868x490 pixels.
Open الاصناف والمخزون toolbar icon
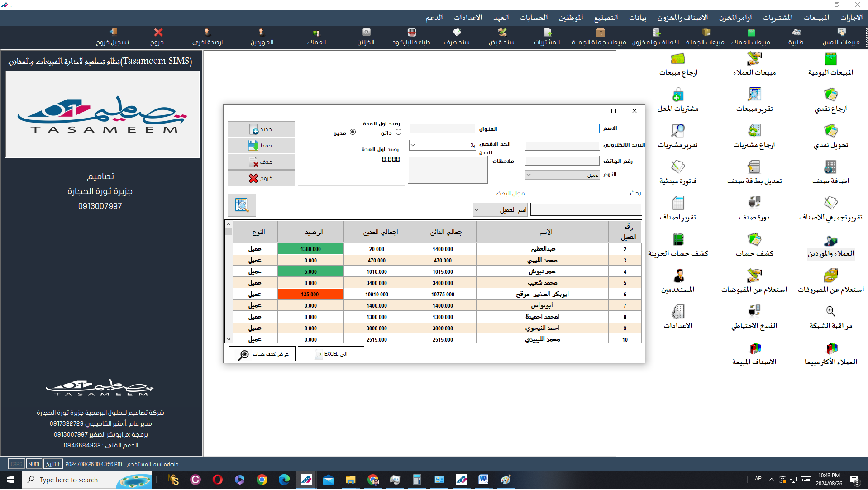(x=656, y=37)
